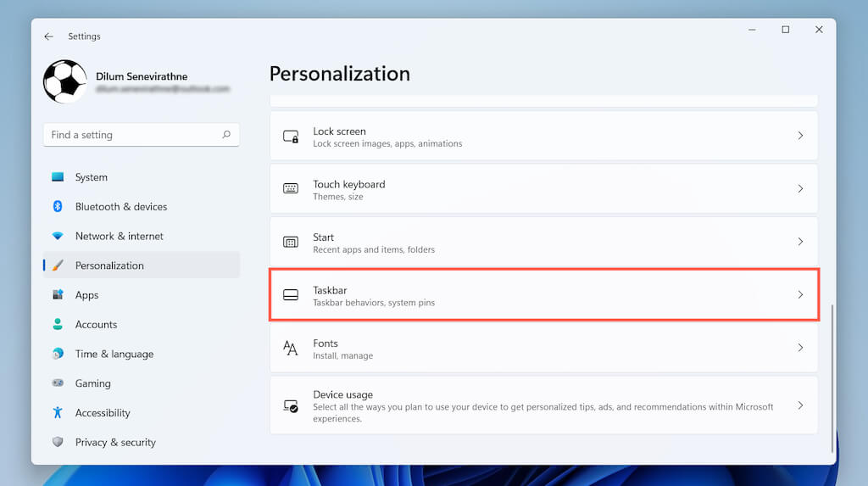This screenshot has width=868, height=486.
Task: Click the Gaming controller icon
Action: pyautogui.click(x=58, y=383)
